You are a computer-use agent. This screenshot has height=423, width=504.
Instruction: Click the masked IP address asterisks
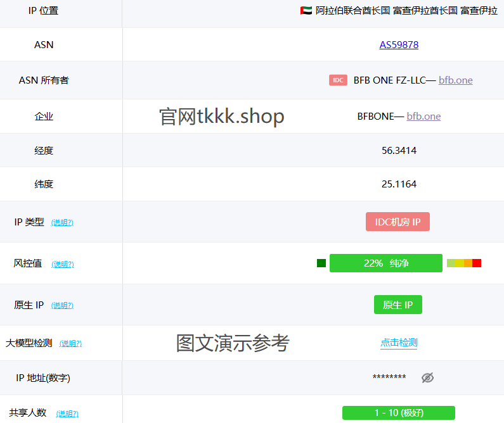click(389, 378)
